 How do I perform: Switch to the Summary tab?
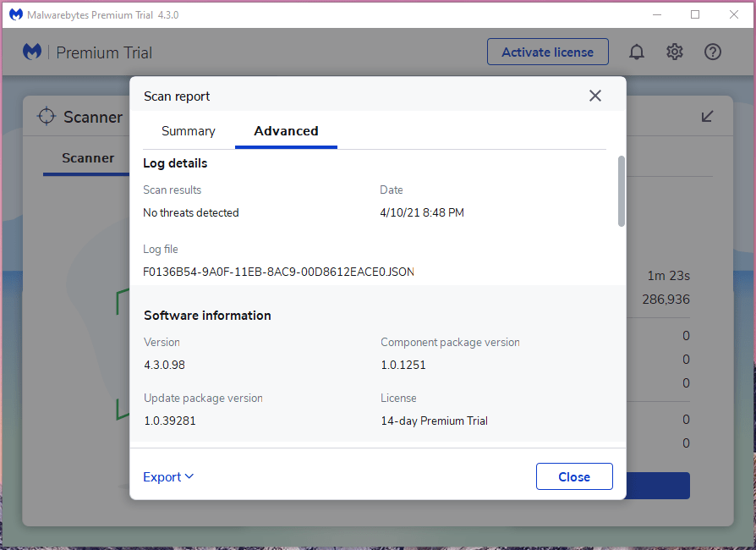pos(188,131)
